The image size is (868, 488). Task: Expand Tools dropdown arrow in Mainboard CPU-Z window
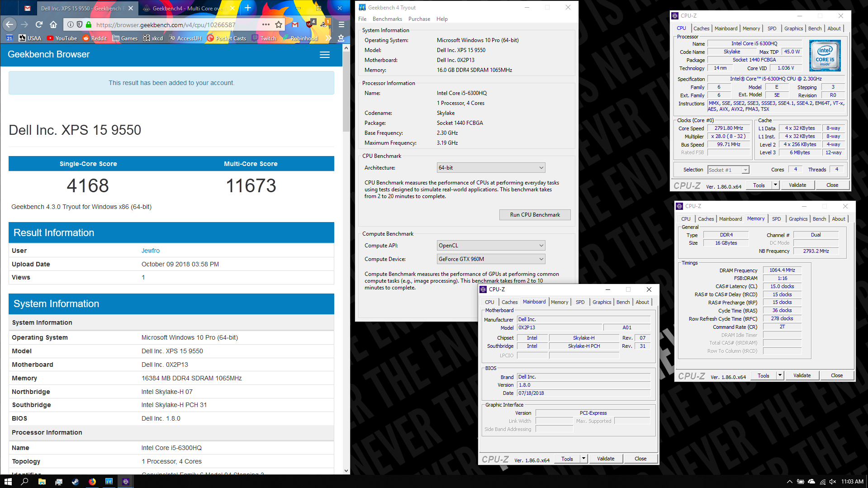click(583, 459)
